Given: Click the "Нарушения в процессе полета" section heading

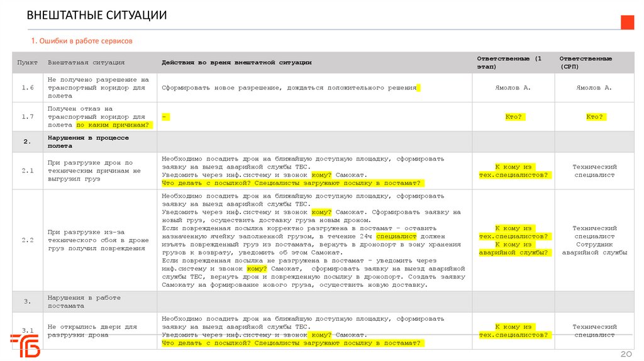Looking at the screenshot, I should coord(88,142).
